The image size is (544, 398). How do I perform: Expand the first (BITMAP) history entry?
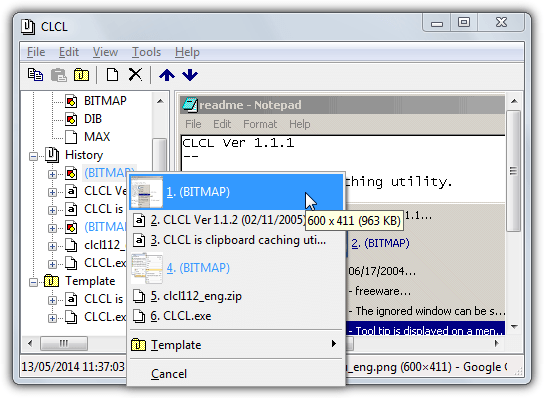coord(52,174)
